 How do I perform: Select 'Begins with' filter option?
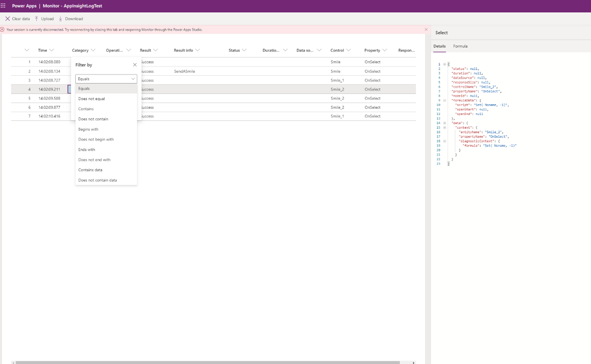click(88, 129)
